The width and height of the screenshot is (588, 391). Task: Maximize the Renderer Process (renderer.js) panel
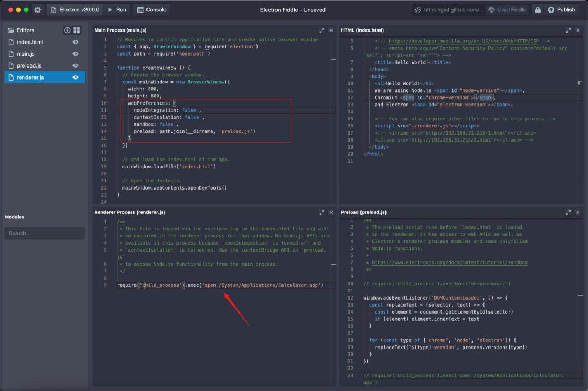pyautogui.click(x=322, y=212)
